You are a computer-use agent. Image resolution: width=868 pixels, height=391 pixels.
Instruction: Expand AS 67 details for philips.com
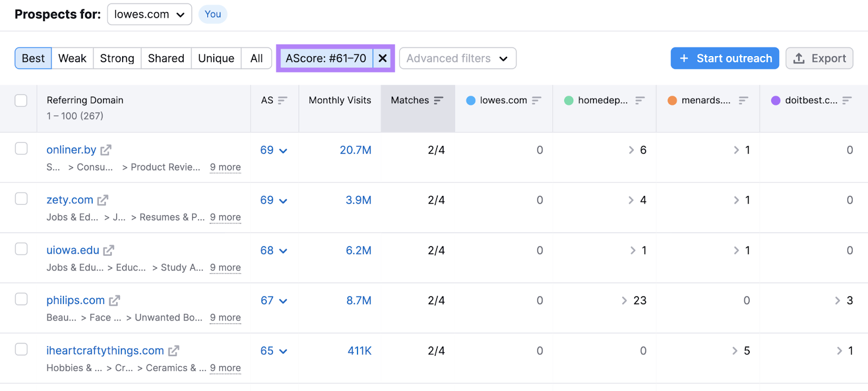pyautogui.click(x=283, y=301)
